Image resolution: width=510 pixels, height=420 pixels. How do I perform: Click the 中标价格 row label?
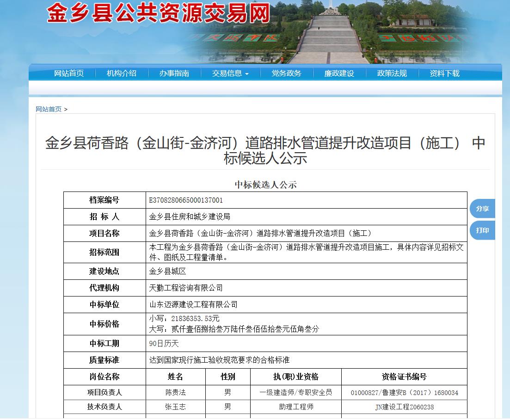click(x=104, y=324)
